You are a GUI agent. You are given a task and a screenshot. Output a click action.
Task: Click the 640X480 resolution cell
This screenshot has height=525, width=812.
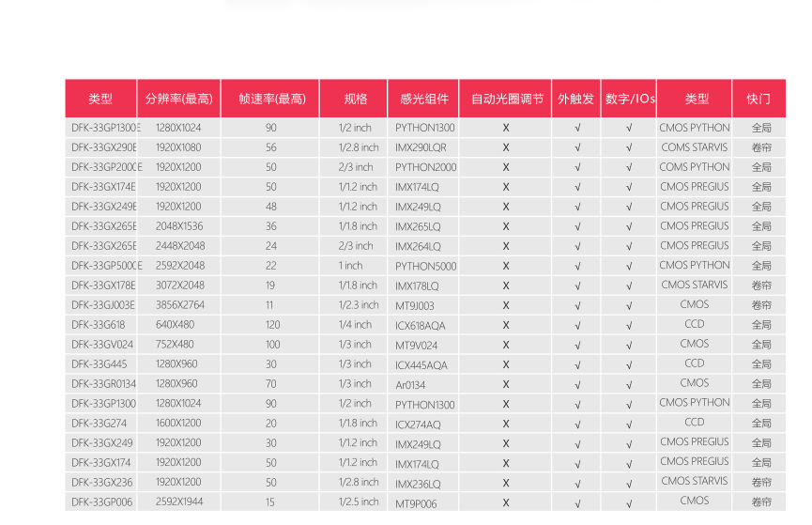coord(175,325)
